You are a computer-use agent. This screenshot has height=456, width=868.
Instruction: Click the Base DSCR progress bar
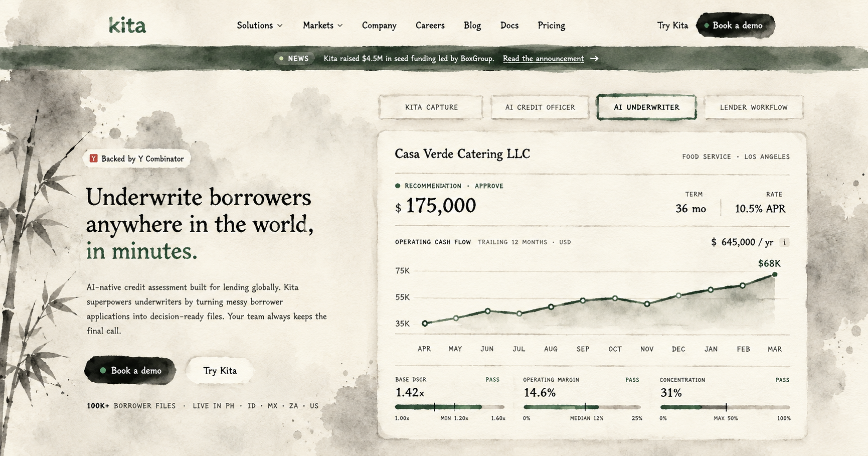point(450,407)
